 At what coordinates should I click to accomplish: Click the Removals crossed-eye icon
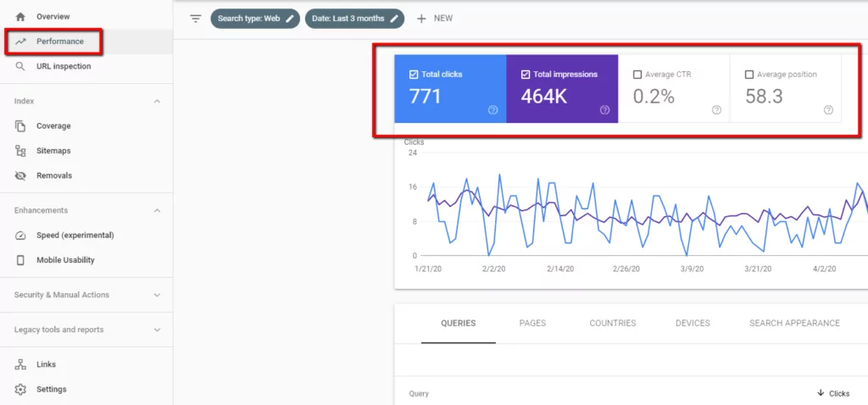[x=20, y=175]
